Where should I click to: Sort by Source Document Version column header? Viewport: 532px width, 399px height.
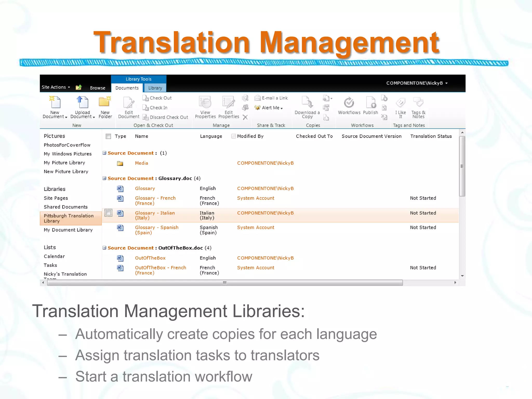pyautogui.click(x=371, y=136)
